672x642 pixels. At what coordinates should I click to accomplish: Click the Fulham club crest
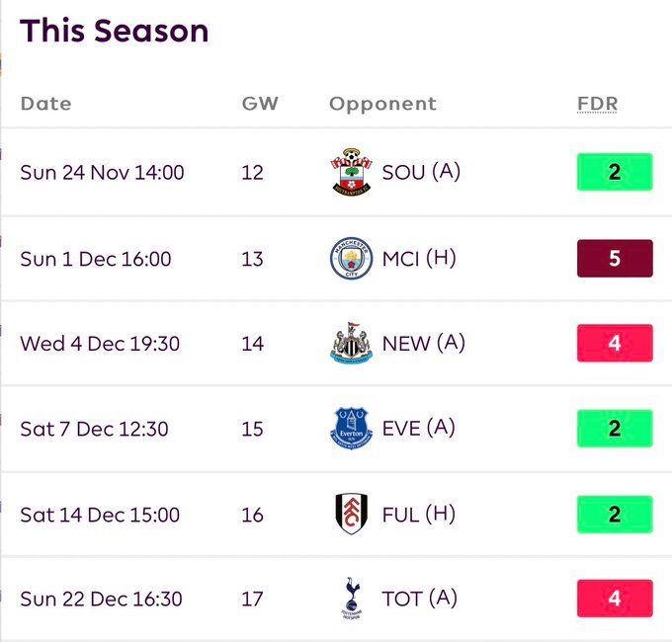point(352,515)
